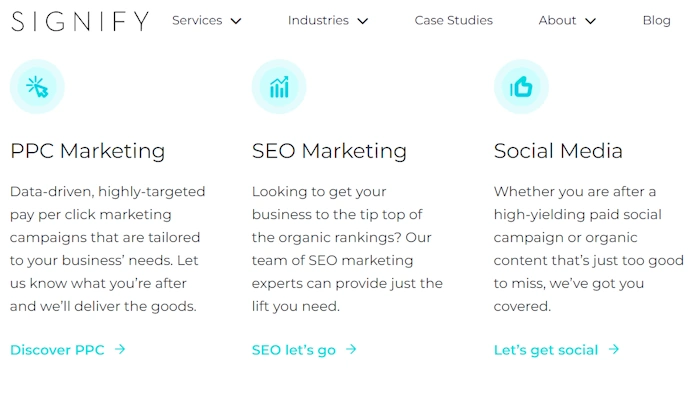Expand the About dropdown chevron
Image resolution: width=700 pixels, height=393 pixels.
[x=590, y=21]
